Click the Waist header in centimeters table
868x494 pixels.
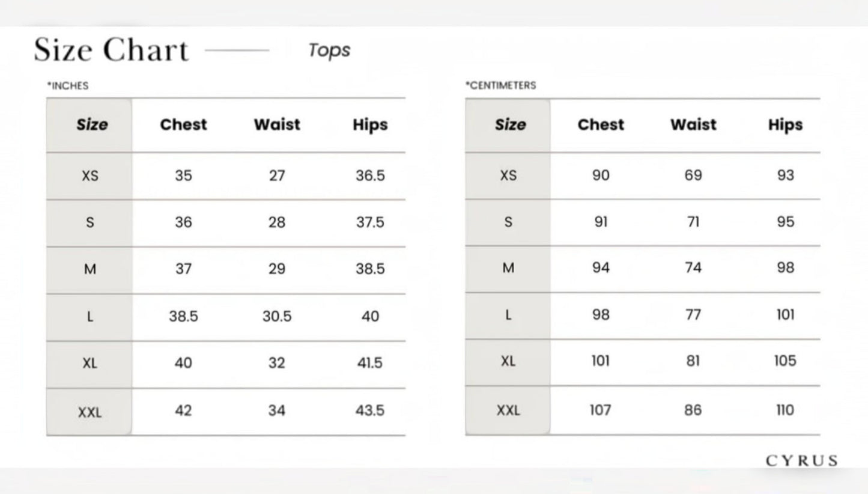tap(693, 125)
